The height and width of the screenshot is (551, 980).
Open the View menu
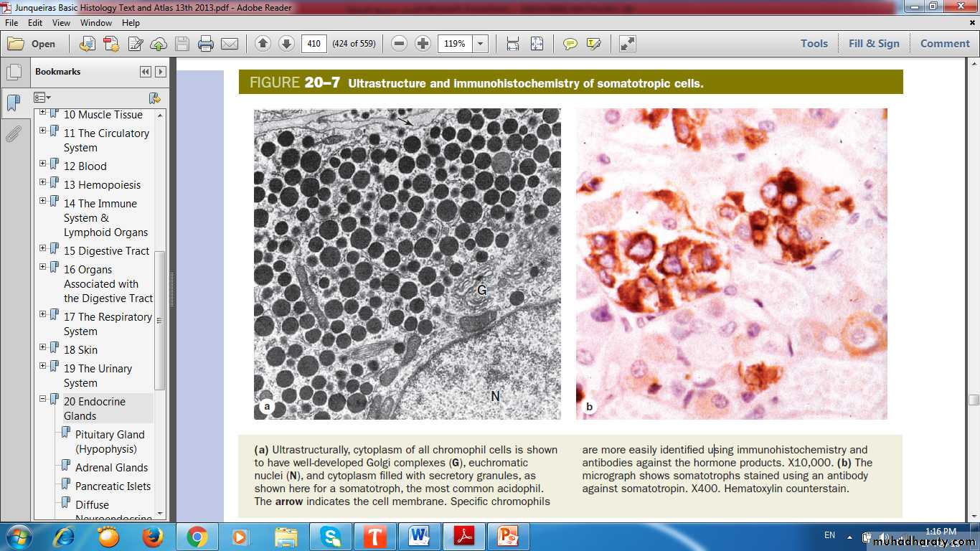pos(61,23)
